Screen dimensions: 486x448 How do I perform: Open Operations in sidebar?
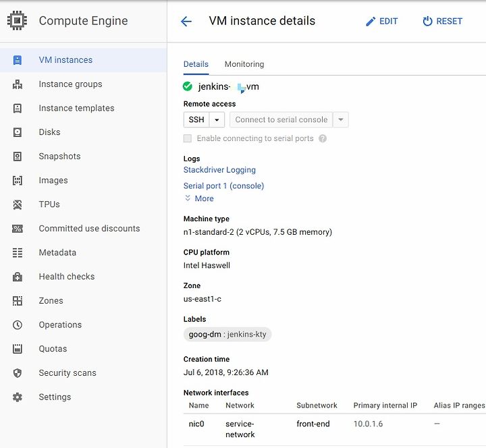coord(84,325)
